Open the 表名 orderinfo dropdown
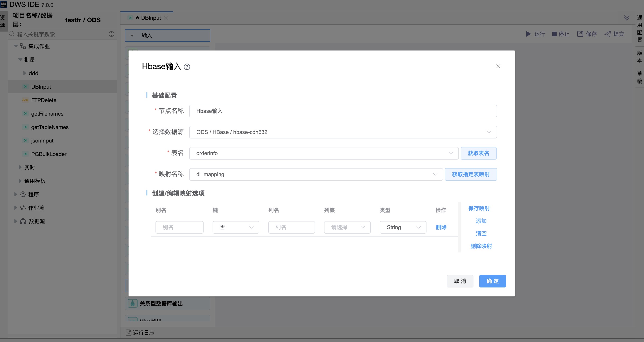This screenshot has width=644, height=342. pos(324,153)
